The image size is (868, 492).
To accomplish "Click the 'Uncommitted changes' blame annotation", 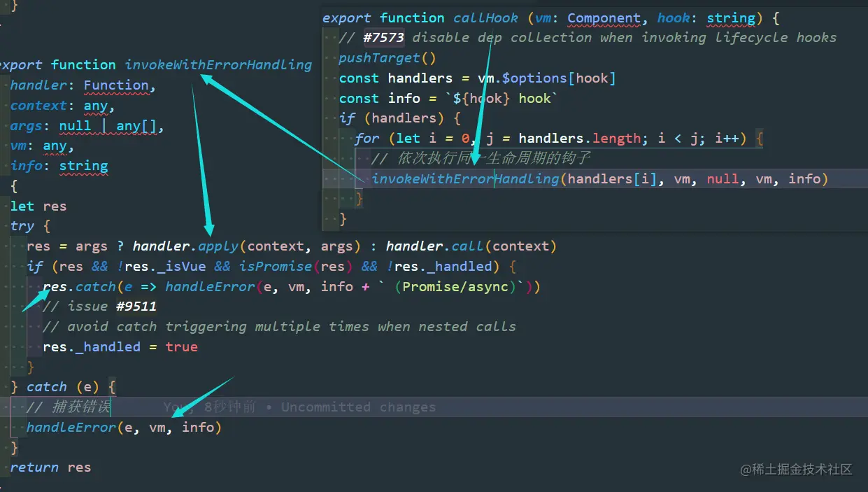I will point(358,407).
